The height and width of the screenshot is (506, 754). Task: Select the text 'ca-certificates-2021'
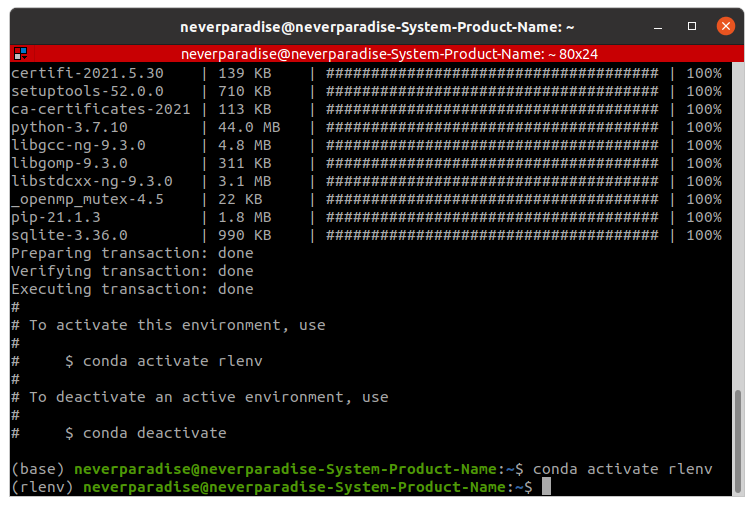point(101,109)
